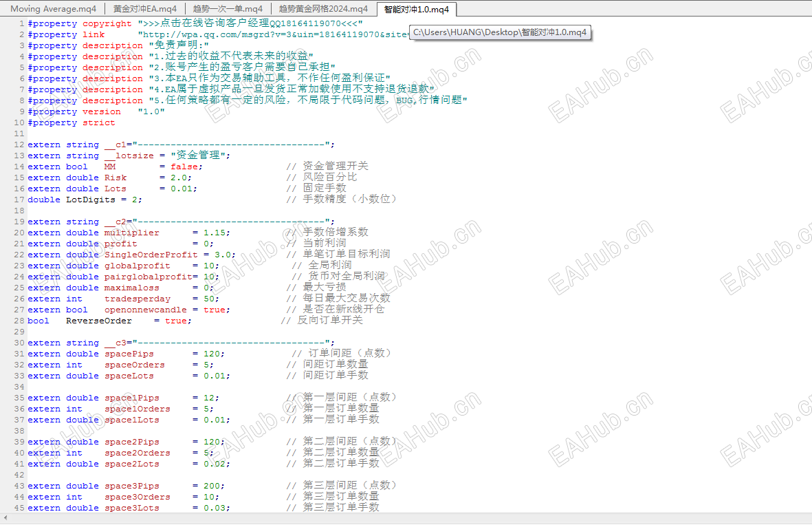Click the __c3 separator string line
Image resolution: width=812 pixels, height=525 pixels.
[x=182, y=343]
